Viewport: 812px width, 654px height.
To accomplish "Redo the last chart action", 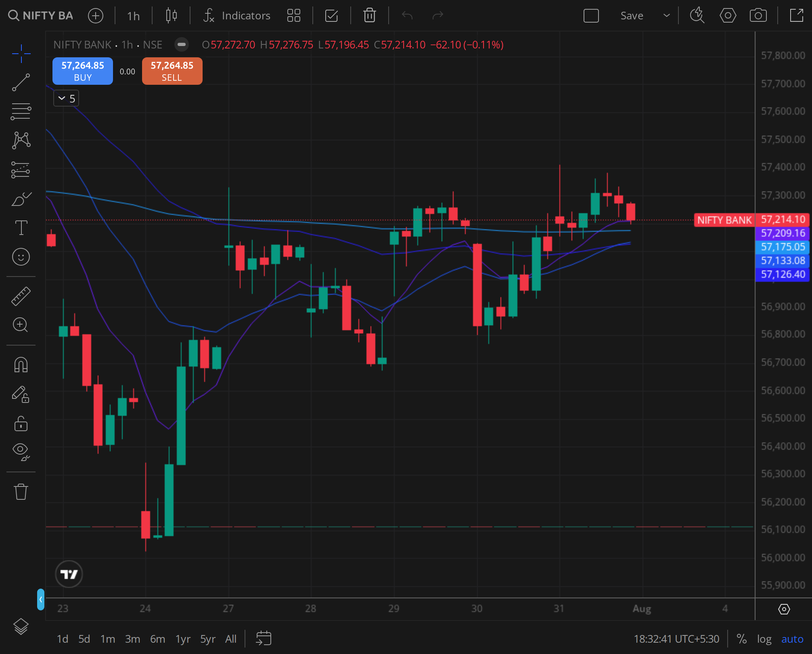I will 437,16.
